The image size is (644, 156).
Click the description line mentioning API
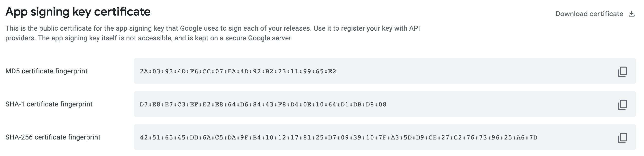click(212, 28)
